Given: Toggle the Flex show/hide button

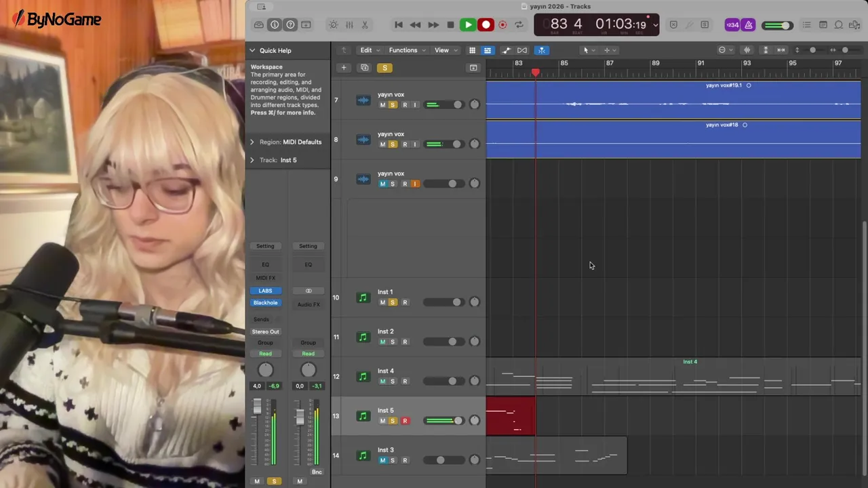Looking at the screenshot, I should pos(522,50).
